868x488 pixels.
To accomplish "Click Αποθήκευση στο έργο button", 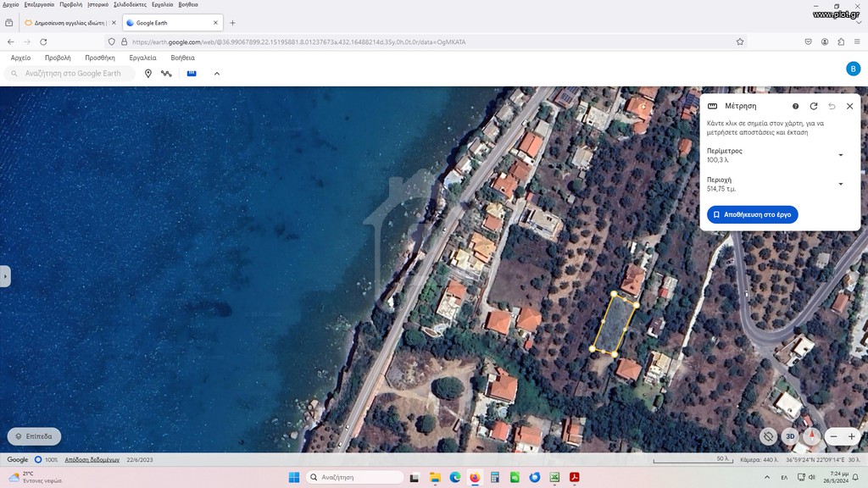I will [x=753, y=214].
